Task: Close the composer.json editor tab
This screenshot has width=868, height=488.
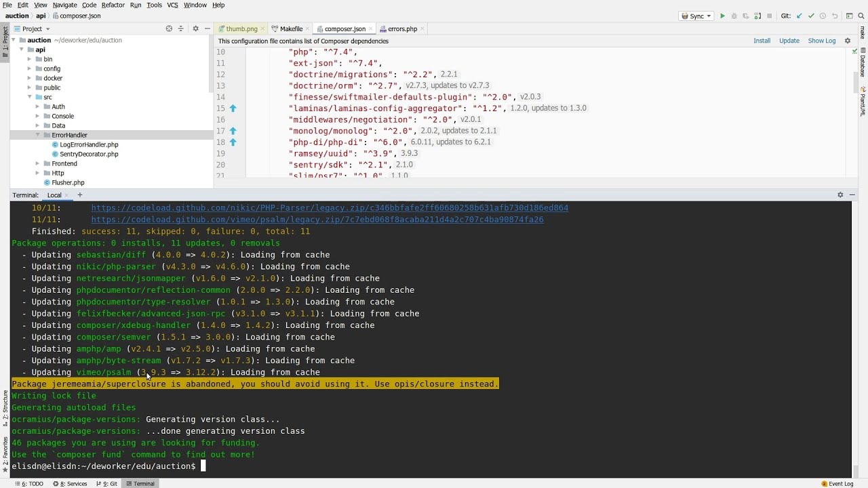Action: 372,29
